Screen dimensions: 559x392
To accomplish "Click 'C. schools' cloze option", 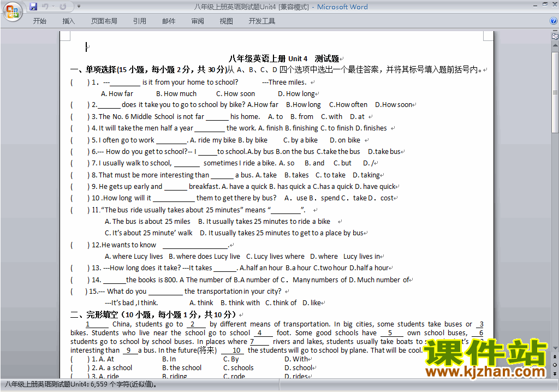I will [x=239, y=367].
